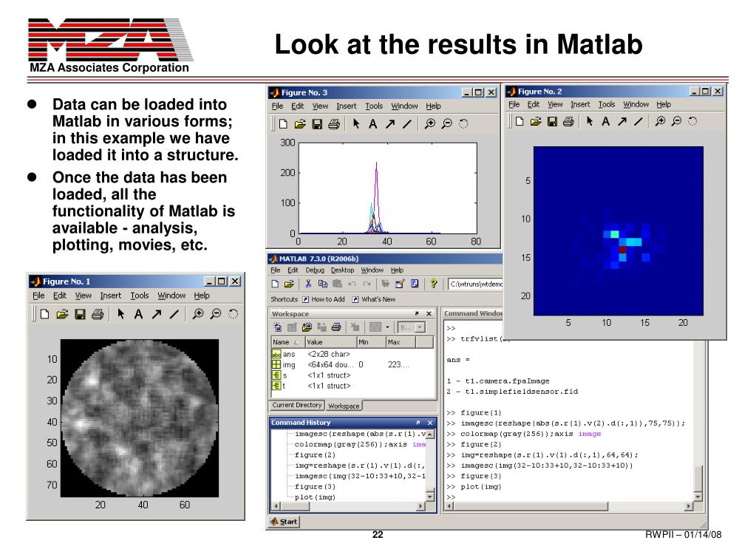Viewport: 756px width, 560px height.
Task: Click Print icon in Figure No. 3
Action: 333,124
